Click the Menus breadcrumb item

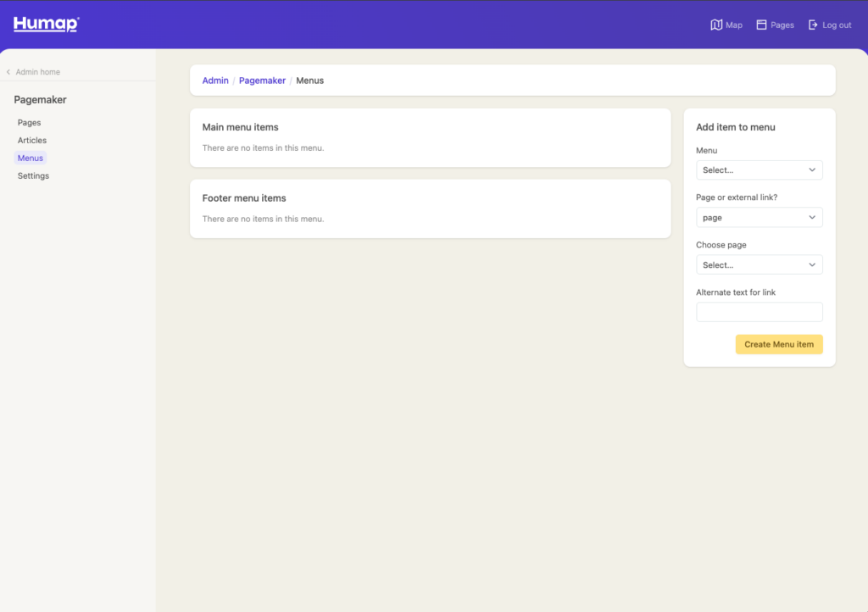(x=310, y=81)
